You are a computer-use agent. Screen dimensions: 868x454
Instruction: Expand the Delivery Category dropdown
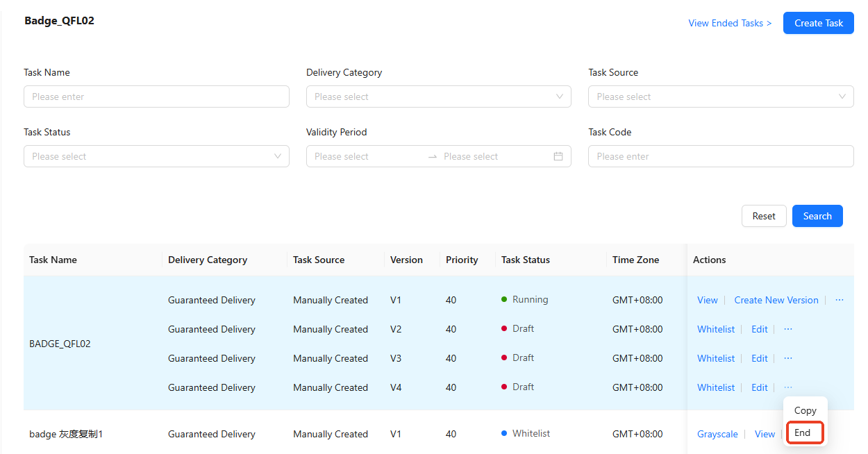click(438, 96)
